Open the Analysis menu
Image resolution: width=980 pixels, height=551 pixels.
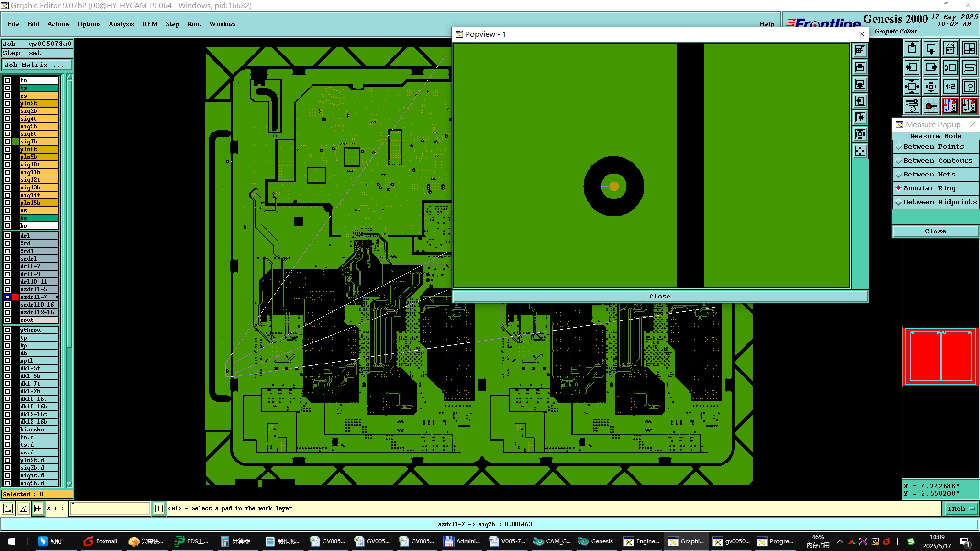click(x=121, y=24)
